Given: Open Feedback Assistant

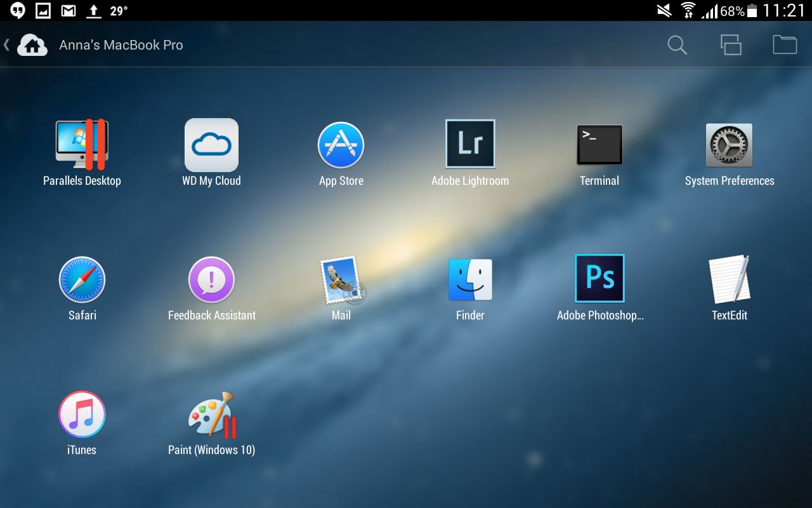Looking at the screenshot, I should pyautogui.click(x=211, y=280).
